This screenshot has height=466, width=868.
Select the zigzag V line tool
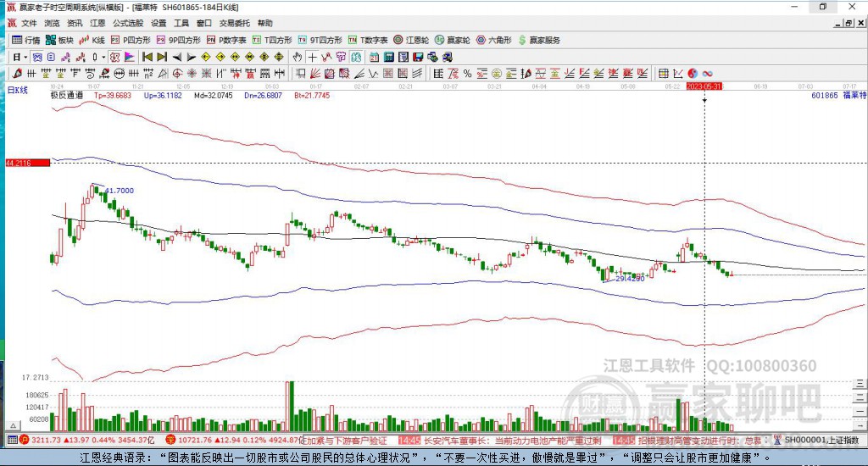[374, 73]
